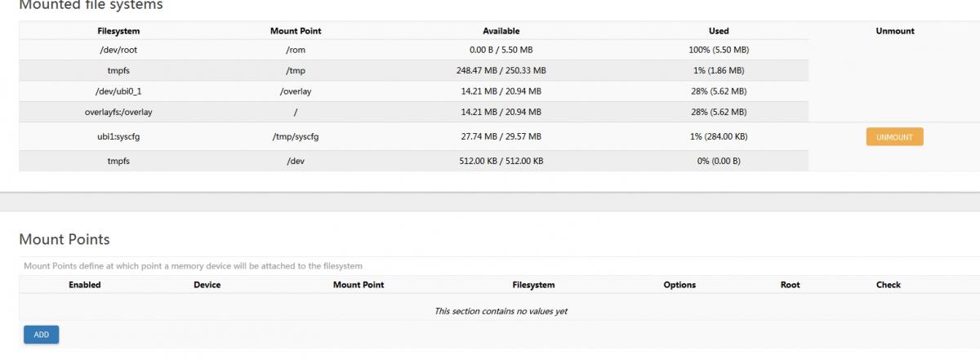This screenshot has height=360, width=980.
Task: Click the Options column header
Action: tap(679, 285)
